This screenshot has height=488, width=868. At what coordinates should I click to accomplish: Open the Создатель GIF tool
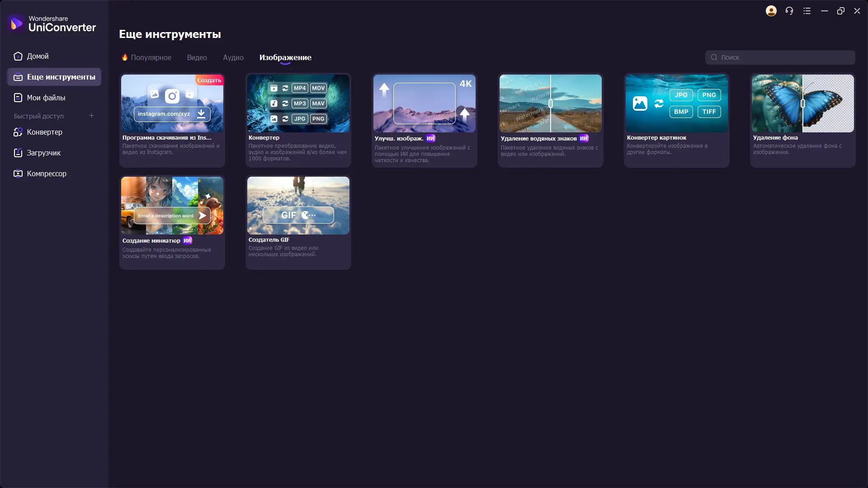pos(298,221)
